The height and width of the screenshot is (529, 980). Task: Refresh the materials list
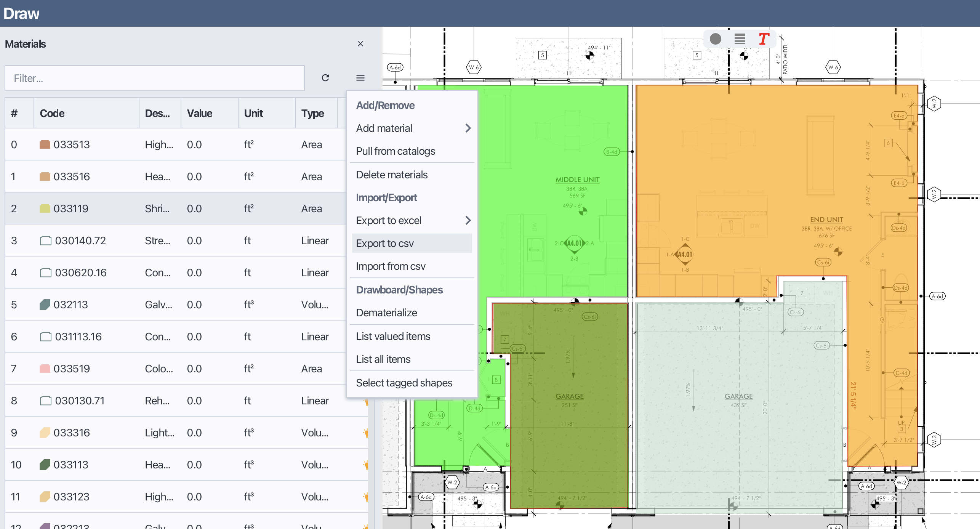pyautogui.click(x=325, y=78)
